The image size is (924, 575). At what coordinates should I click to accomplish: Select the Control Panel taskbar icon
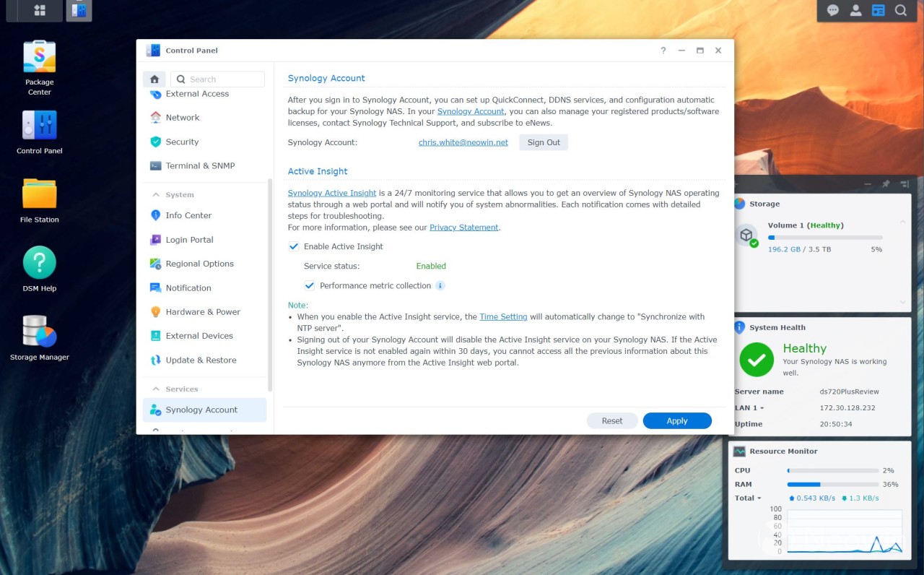coord(79,11)
